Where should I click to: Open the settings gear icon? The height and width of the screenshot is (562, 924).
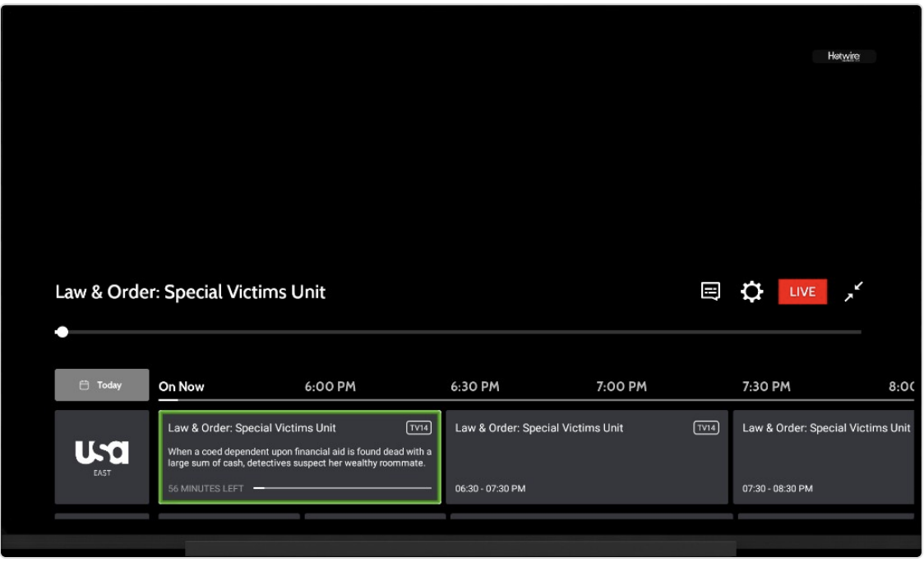[751, 292]
